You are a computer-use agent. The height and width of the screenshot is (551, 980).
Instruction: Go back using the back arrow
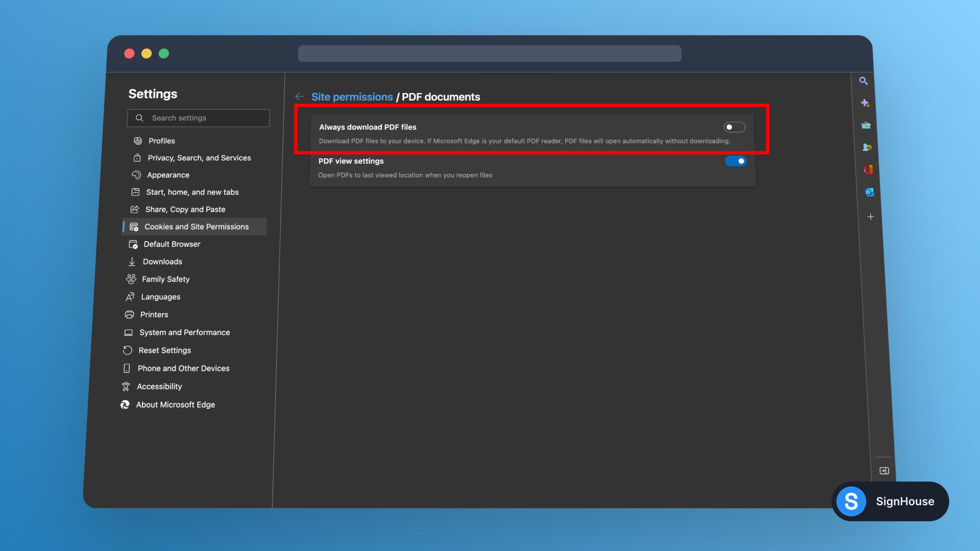click(x=300, y=96)
